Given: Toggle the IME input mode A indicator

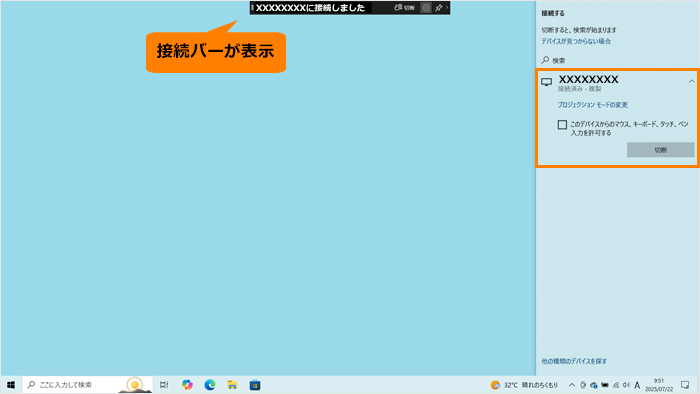Looking at the screenshot, I should click(x=637, y=385).
